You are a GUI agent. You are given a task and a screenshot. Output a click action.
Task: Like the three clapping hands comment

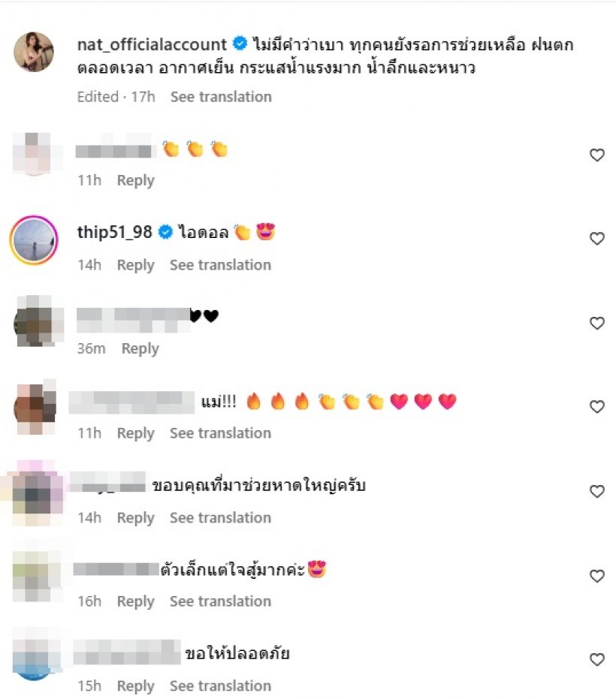tap(596, 155)
